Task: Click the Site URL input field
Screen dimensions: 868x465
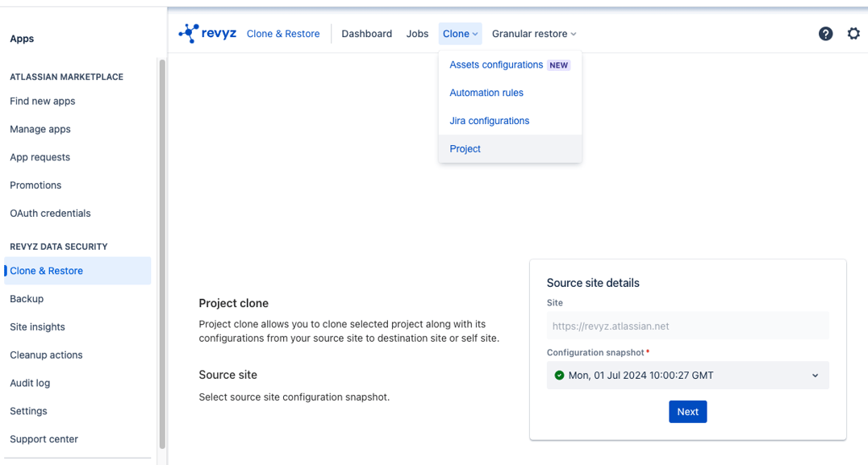Action: 687,326
